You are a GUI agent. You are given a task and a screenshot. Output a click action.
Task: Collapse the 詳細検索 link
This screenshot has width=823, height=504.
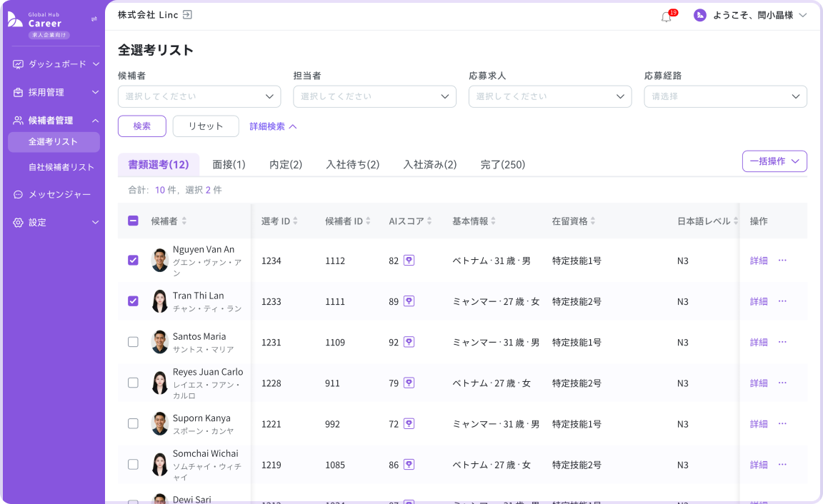pos(274,126)
